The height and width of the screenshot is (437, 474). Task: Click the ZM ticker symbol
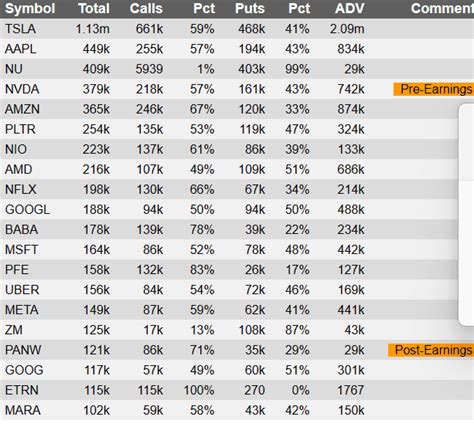click(x=14, y=330)
